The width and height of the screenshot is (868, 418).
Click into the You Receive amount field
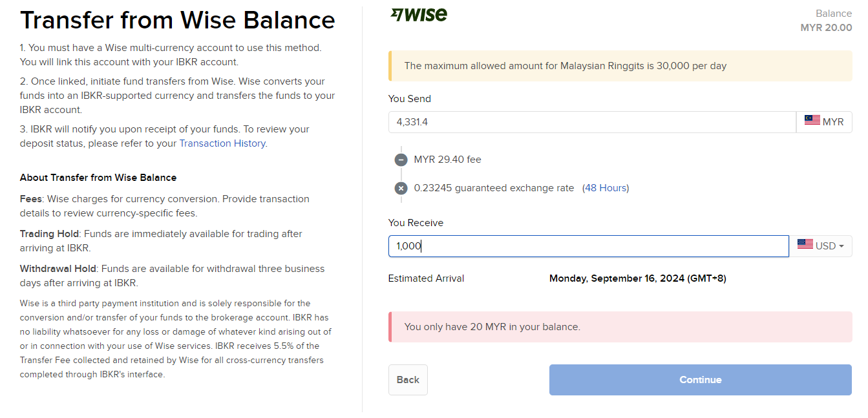click(x=588, y=246)
